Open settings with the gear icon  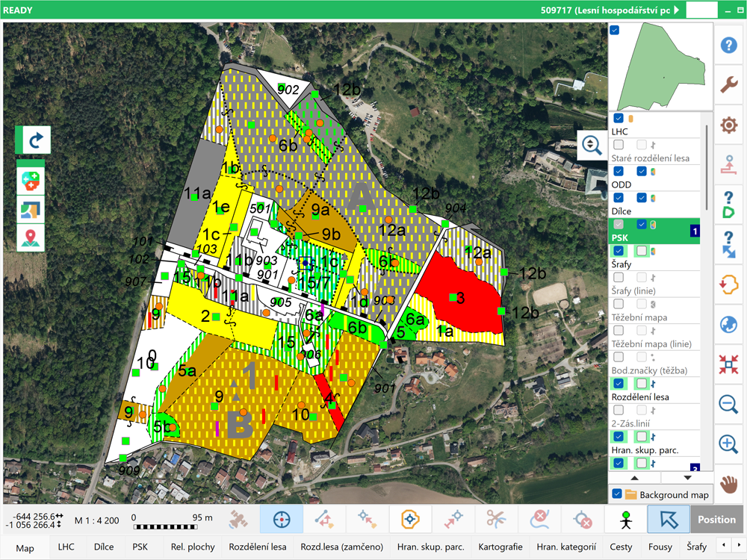[728, 125]
